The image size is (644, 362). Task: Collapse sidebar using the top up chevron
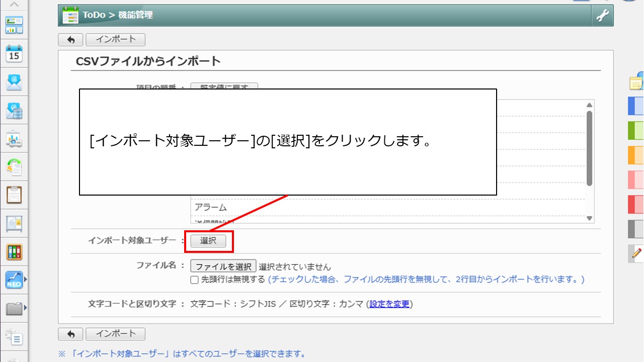pos(14,5)
